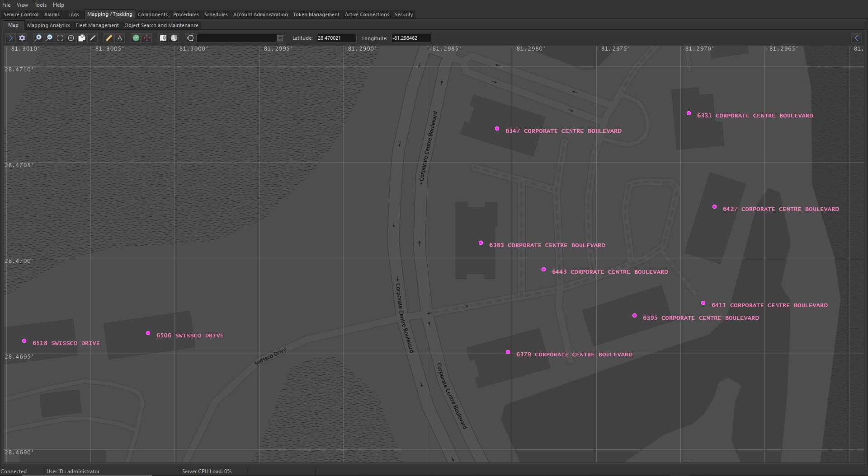Click the center-on-point circle icon
The width and height of the screenshot is (868, 476).
click(x=71, y=38)
